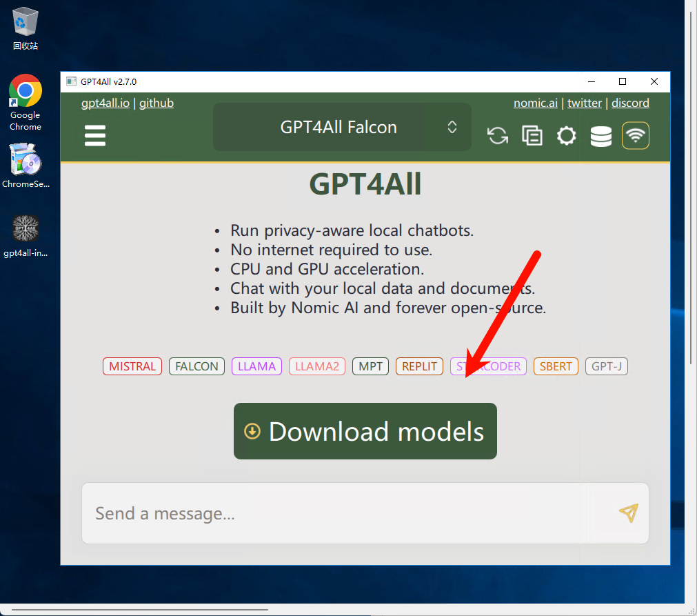Viewport: 697px width, 616px height.
Task: Send message with the paper plane icon
Action: 629,513
